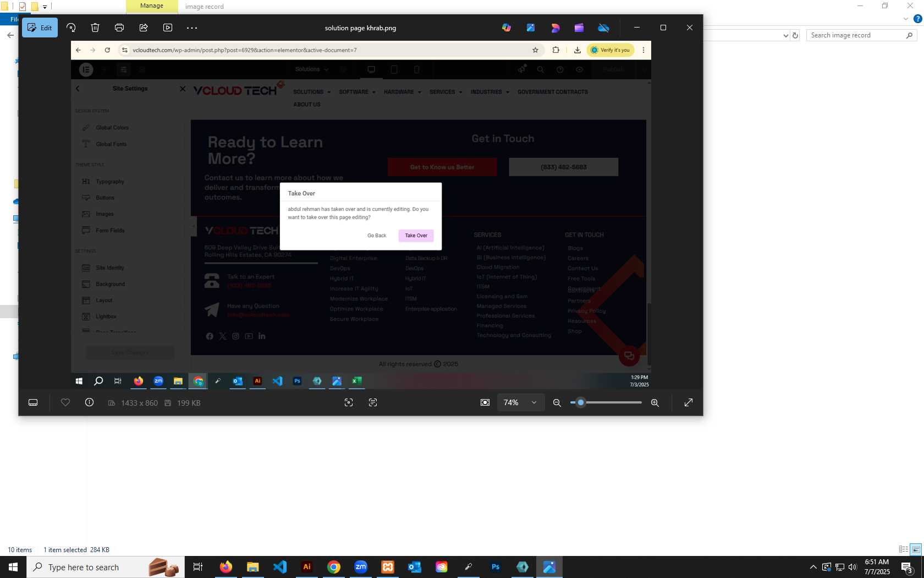Screen dimensions: 924x578
Task: Click the volume speaker icon in tray
Action: 853,567
